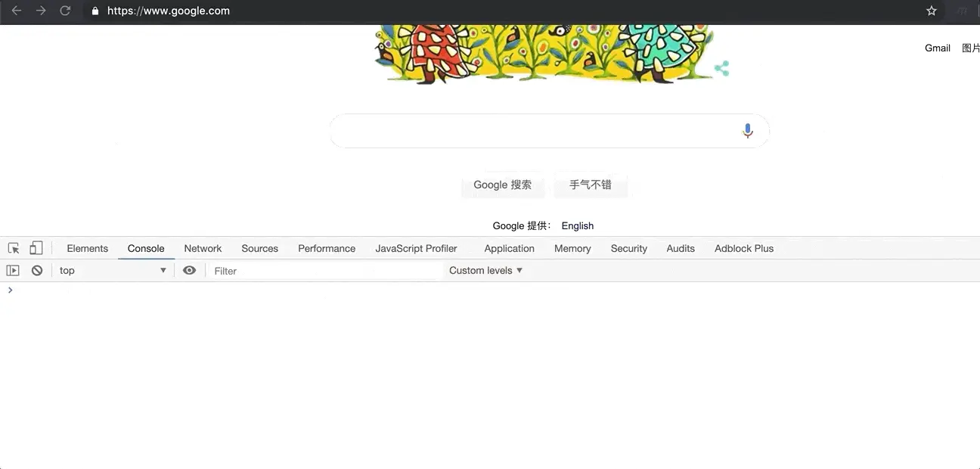
Task: Click the Google 搜索 button
Action: [x=503, y=185]
